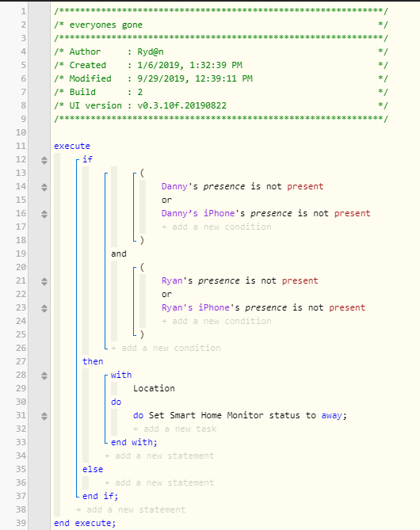Click the Build 2 comment line

[221, 92]
